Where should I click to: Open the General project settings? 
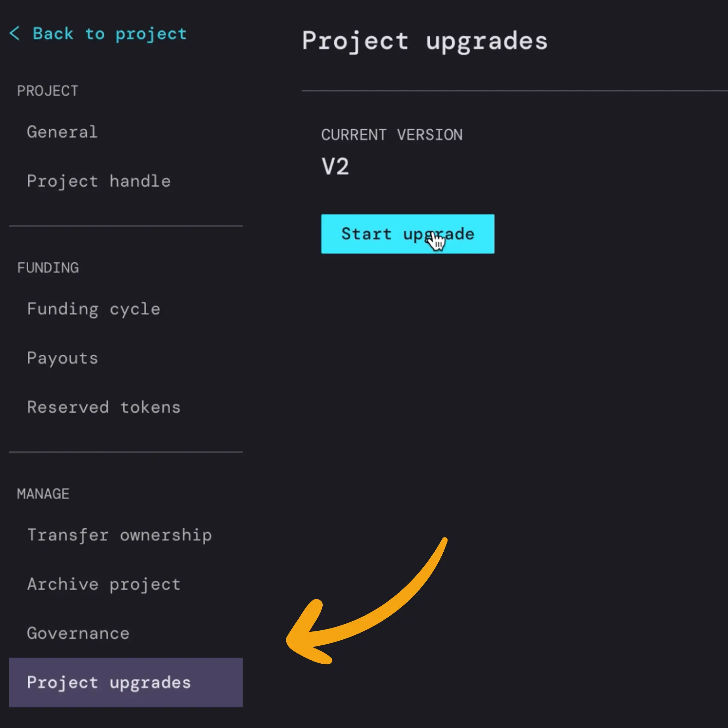click(62, 132)
